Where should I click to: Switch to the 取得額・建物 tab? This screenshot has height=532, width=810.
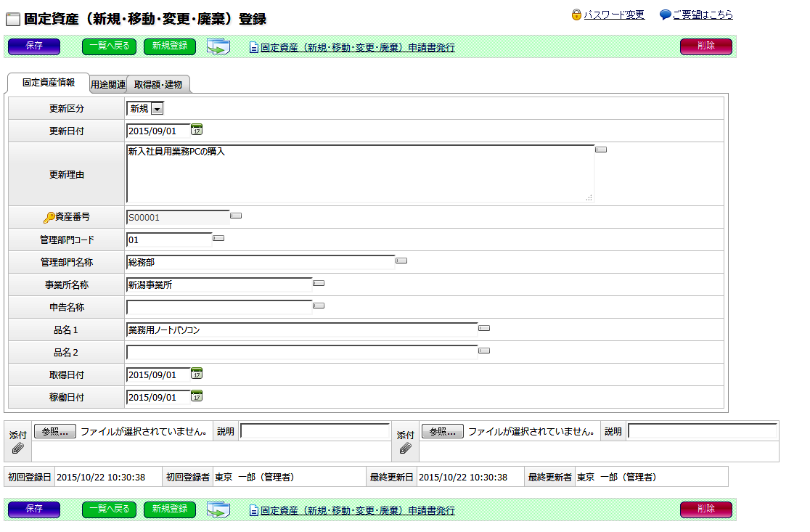[158, 85]
